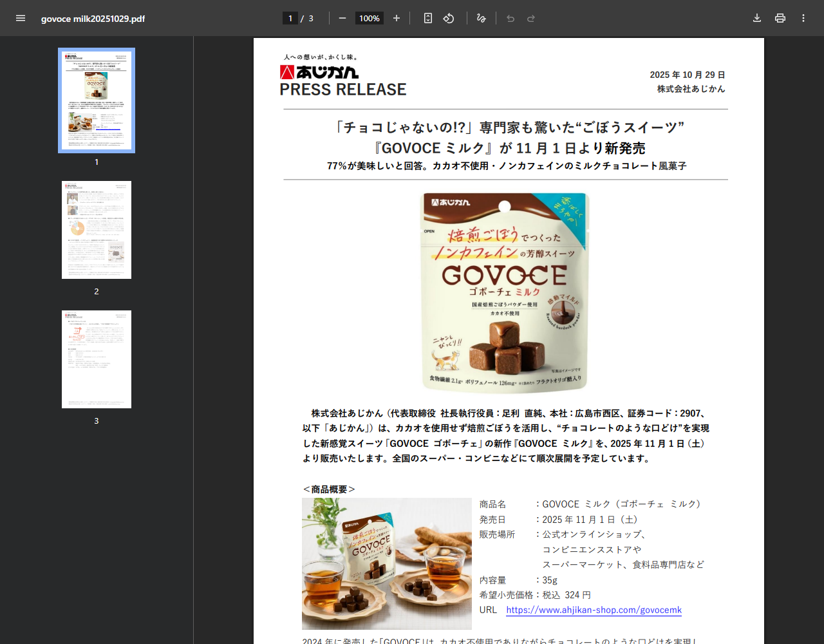Click the 株式会社あじかん text under date
The image size is (824, 644).
point(691,89)
